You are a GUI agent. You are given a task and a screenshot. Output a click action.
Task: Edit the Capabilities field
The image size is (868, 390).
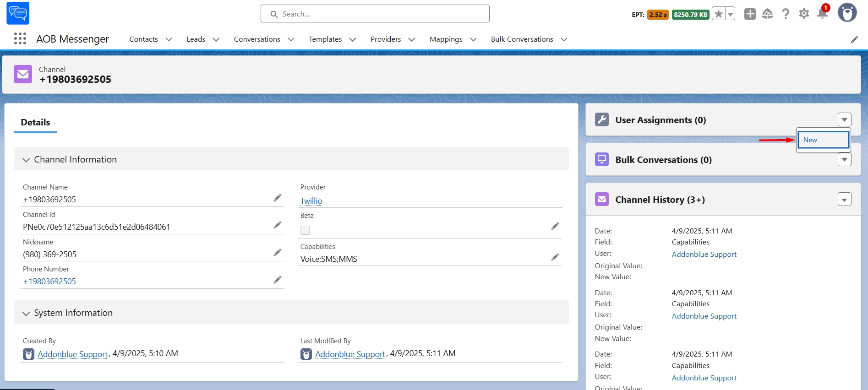(555, 257)
